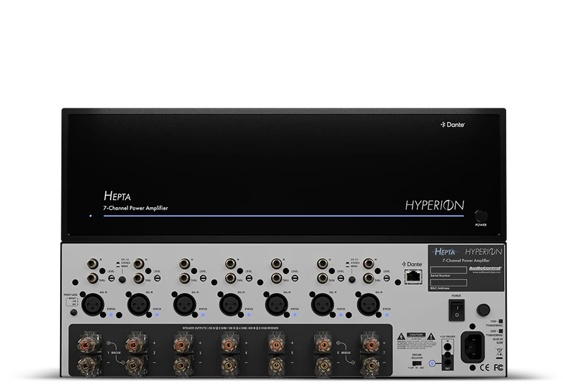Click the FCC certification logo

pyautogui.click(x=498, y=367)
